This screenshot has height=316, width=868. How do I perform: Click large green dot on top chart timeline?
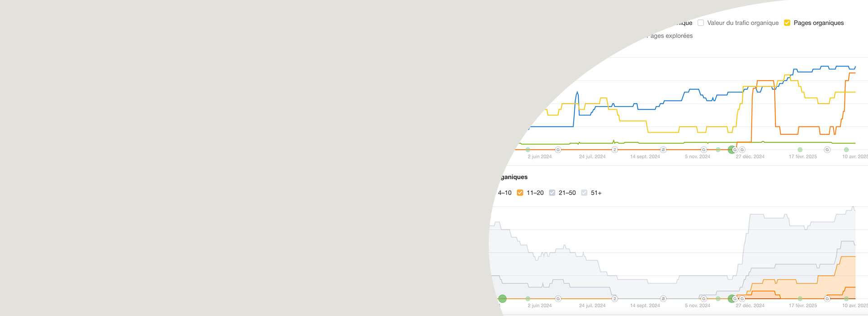731,149
